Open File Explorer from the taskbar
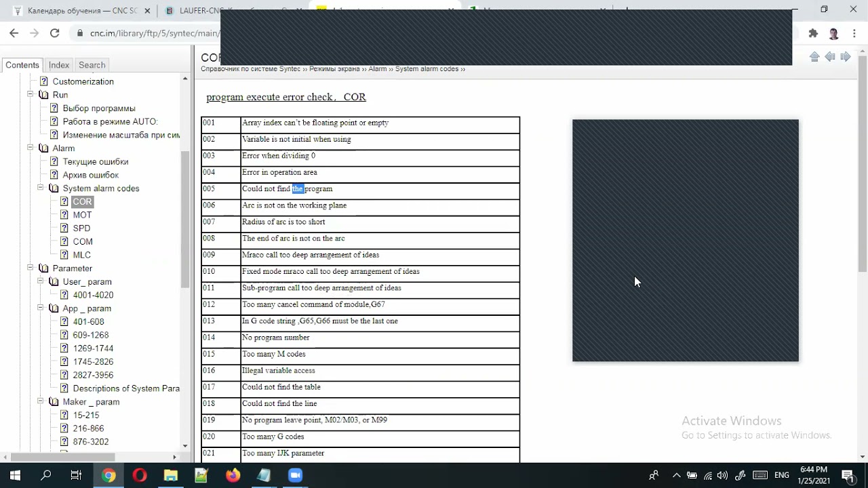 [x=170, y=475]
